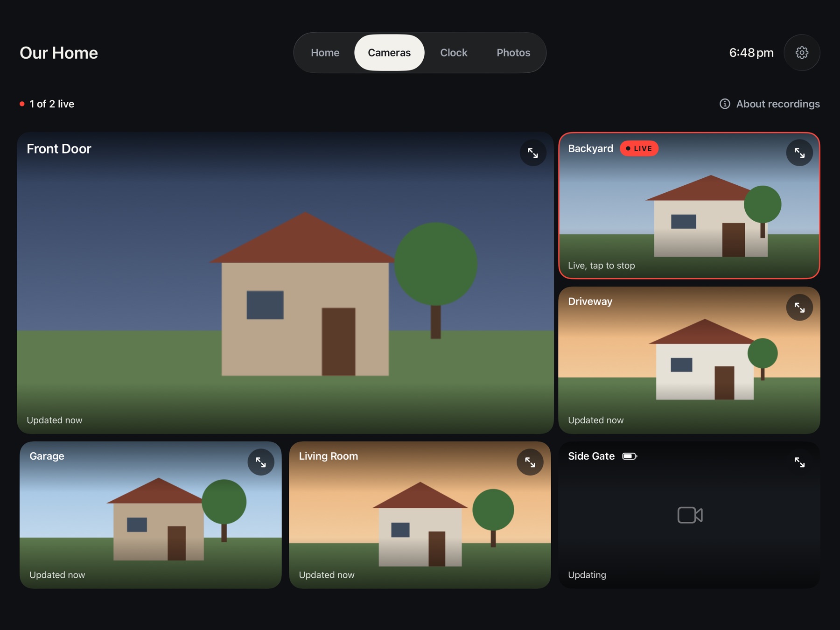
Task: Click 'Updated now' on Garage card
Action: pyautogui.click(x=57, y=575)
